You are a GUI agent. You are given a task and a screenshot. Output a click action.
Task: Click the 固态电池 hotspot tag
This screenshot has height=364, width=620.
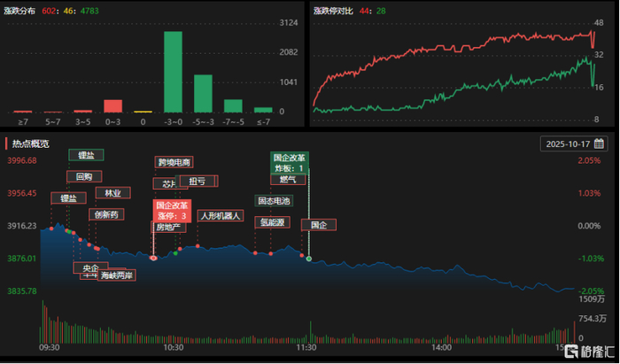(274, 201)
